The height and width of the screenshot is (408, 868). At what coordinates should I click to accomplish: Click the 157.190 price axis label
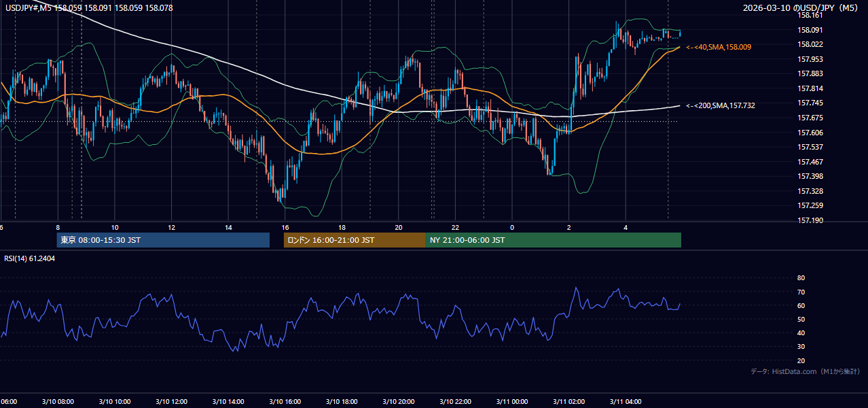click(810, 220)
